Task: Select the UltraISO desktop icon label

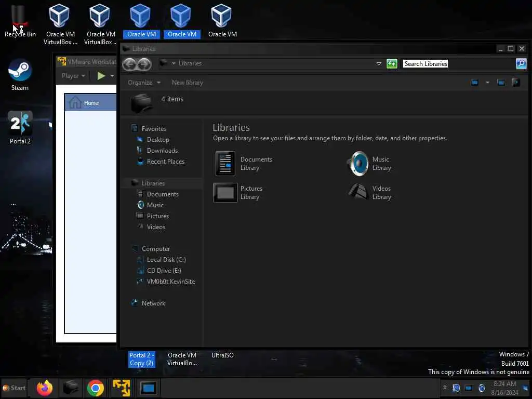Action: (x=222, y=355)
